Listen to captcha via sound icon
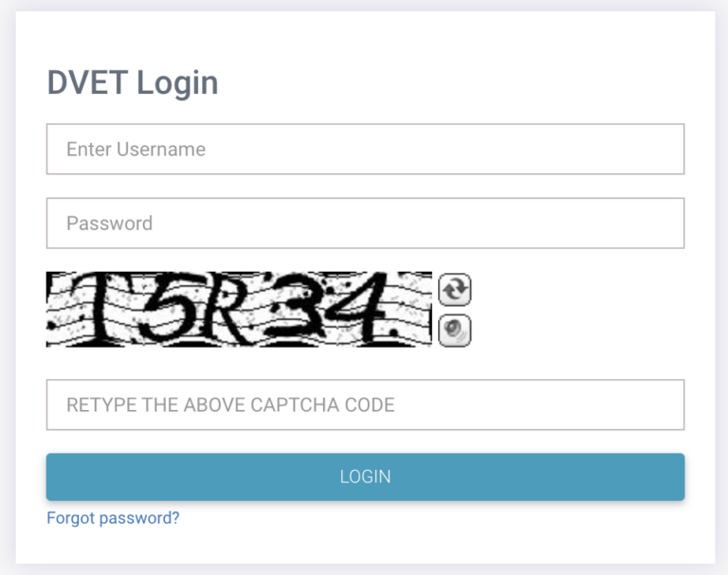728x575 pixels. click(x=455, y=331)
